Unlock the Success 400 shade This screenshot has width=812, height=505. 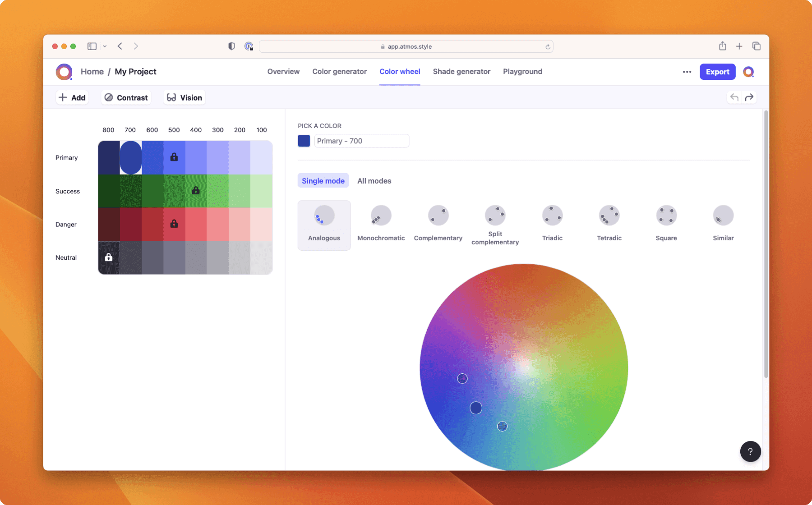(x=195, y=190)
